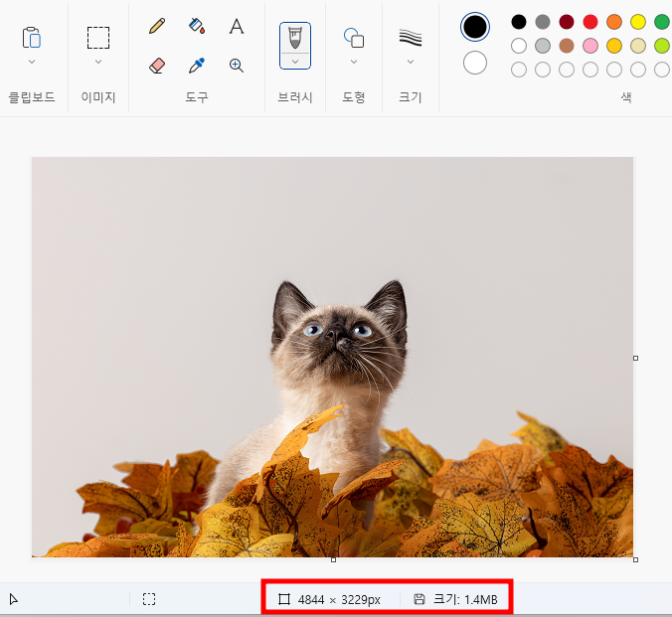Pick the red palette swatch

[x=590, y=22]
